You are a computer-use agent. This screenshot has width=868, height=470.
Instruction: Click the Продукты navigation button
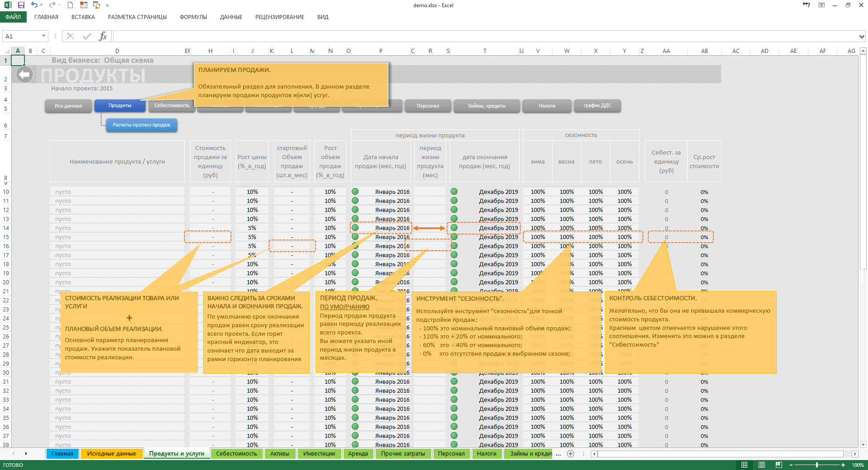click(x=120, y=106)
